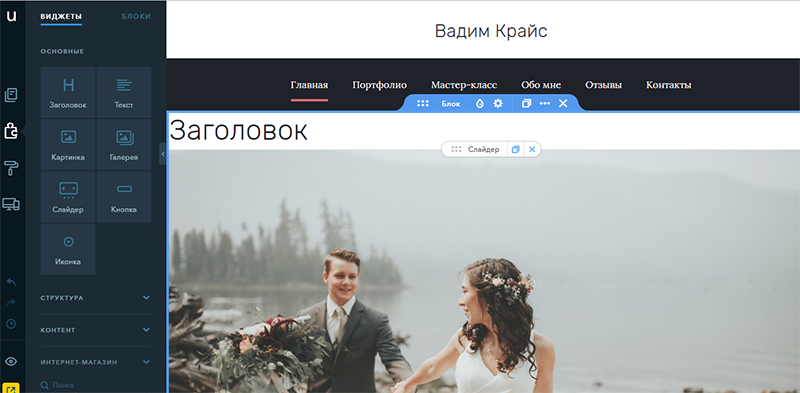
Task: Click the wedding couple slider image
Action: pyautogui.click(x=484, y=271)
